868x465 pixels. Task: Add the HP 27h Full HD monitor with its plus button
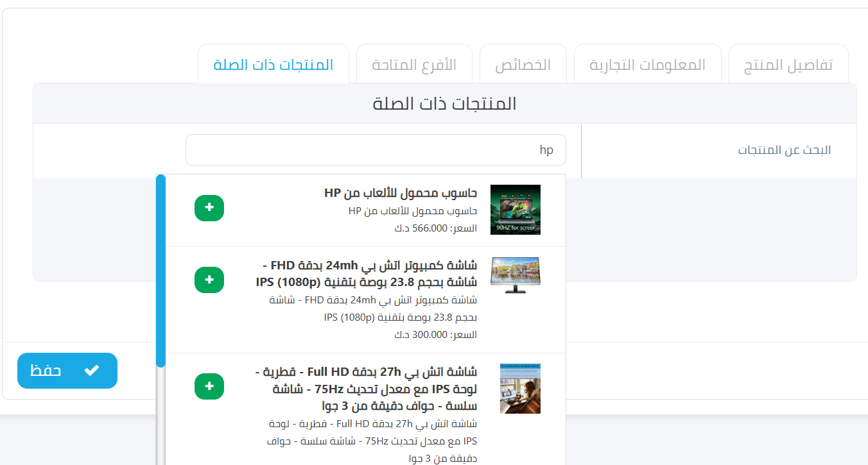pos(209,386)
